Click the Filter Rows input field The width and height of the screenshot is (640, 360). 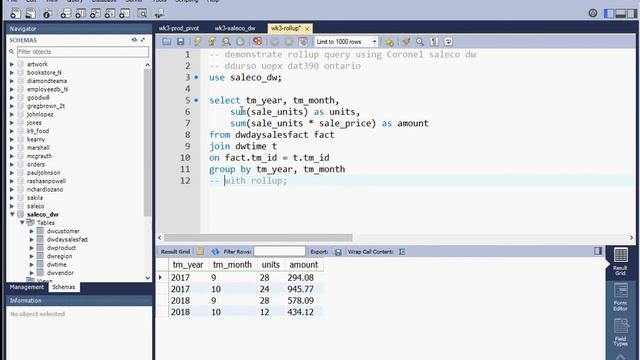click(280, 251)
